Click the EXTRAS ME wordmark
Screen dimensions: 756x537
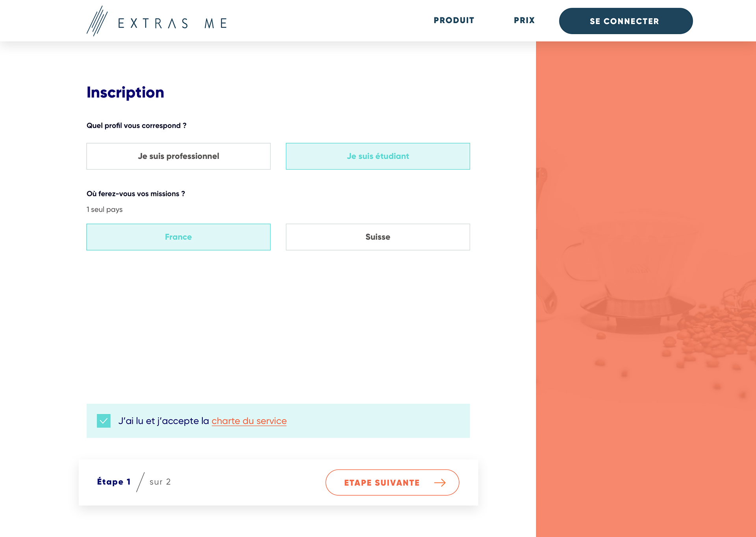coord(172,24)
